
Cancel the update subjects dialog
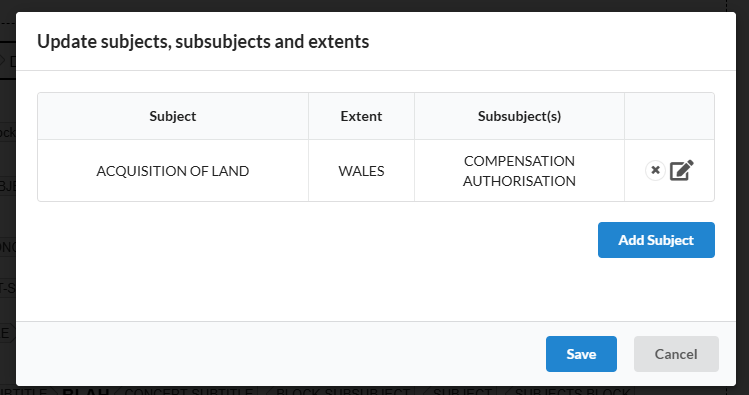pos(676,354)
